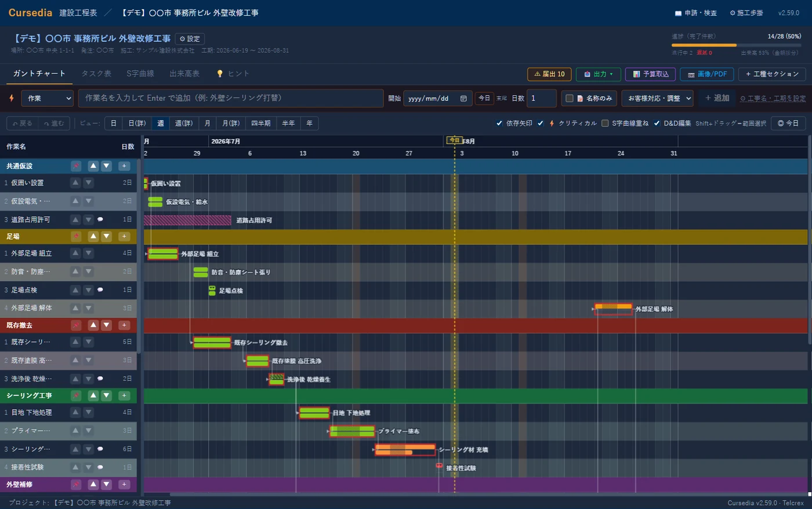Add a task to the シーリング工事 section with its plus icon
812x509 pixels.
(124, 395)
